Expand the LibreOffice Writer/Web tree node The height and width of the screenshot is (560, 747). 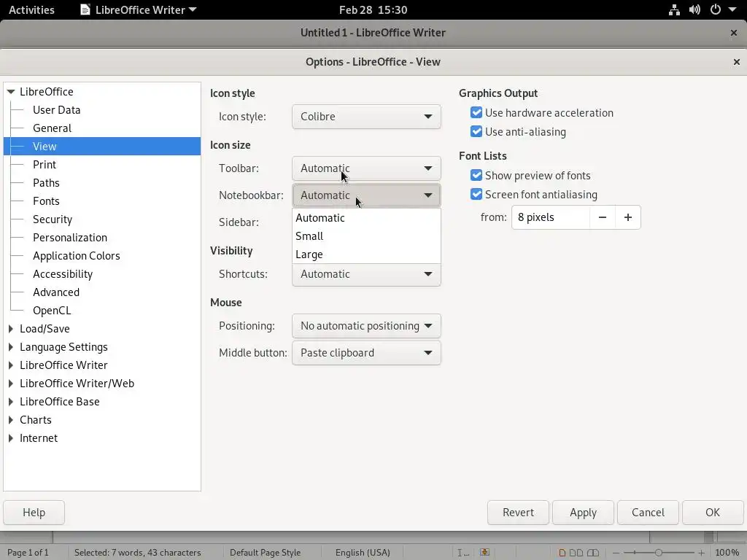pos(10,384)
